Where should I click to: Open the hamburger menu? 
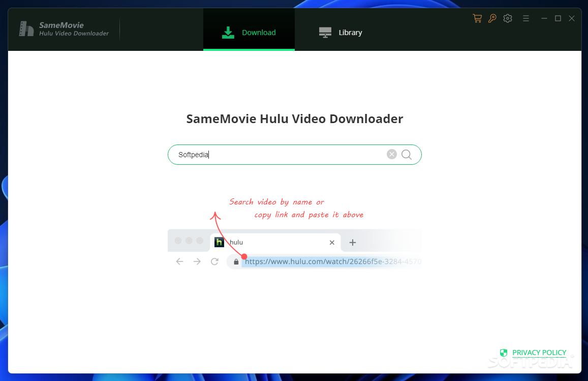click(526, 18)
